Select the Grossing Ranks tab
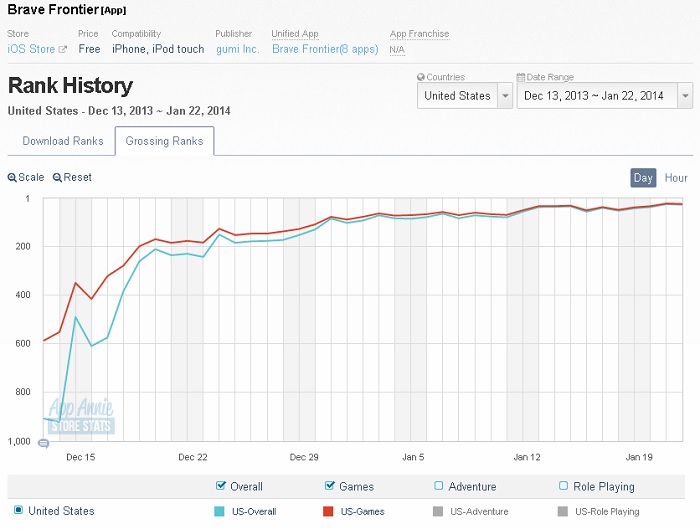Viewport: 700px width, 529px height. [164, 141]
